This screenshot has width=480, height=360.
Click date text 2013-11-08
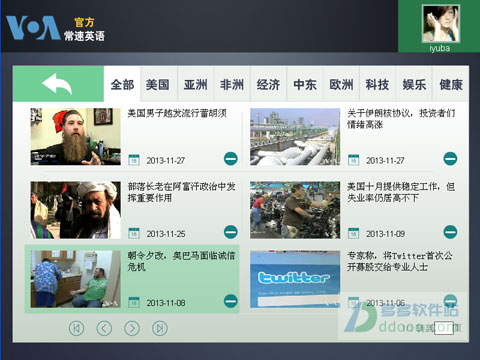coord(166,303)
